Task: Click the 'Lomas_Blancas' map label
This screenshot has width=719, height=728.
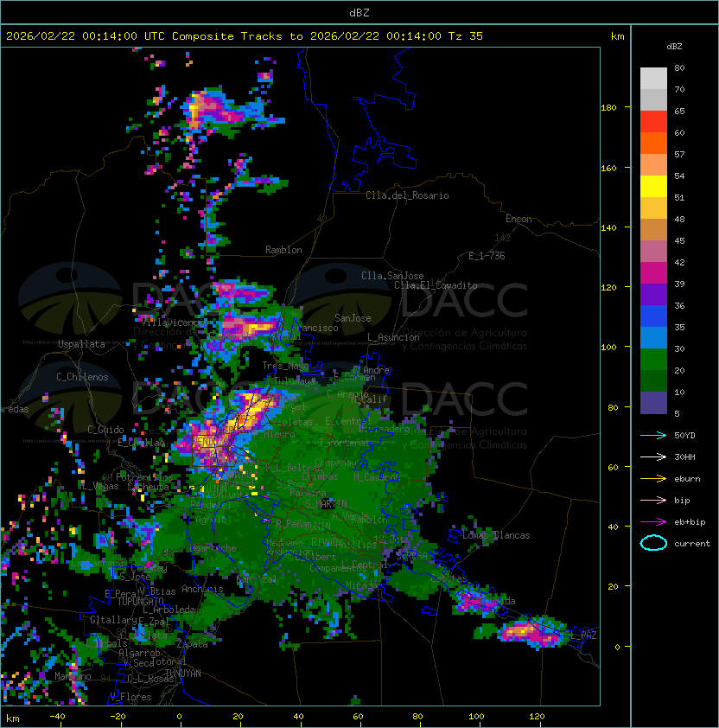Action: 496,535
